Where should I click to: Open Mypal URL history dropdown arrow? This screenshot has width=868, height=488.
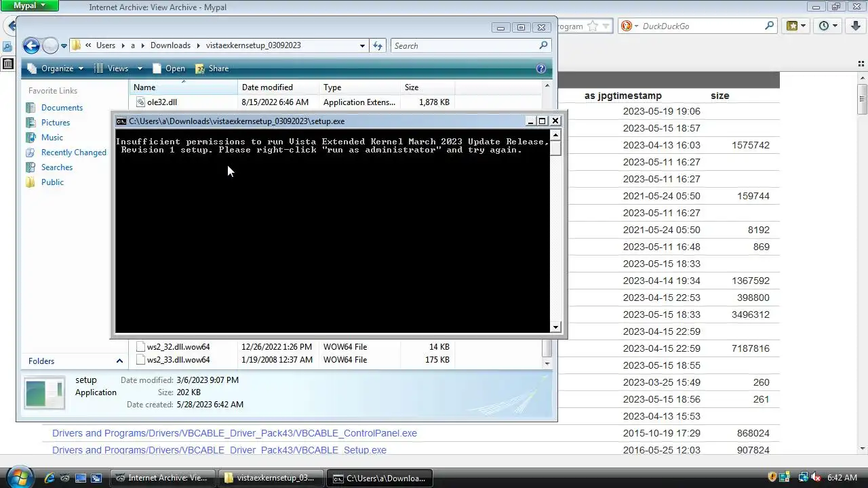tap(606, 26)
